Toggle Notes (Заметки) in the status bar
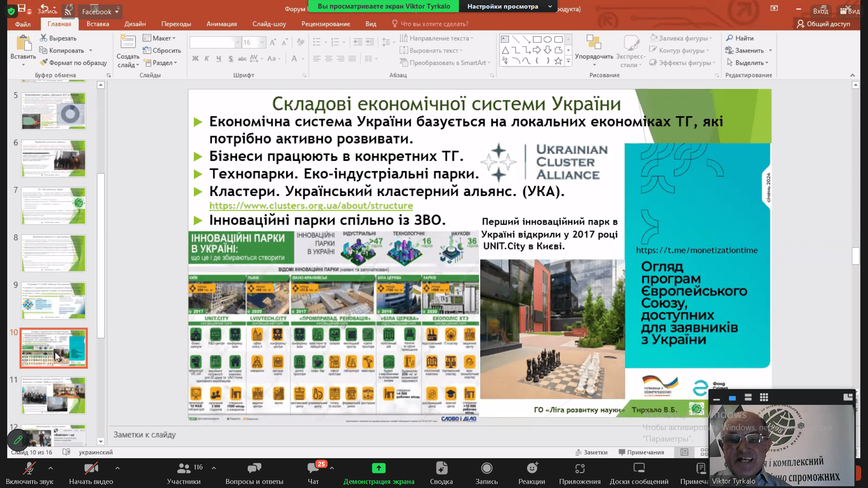This screenshot has width=868, height=488. 591,452
